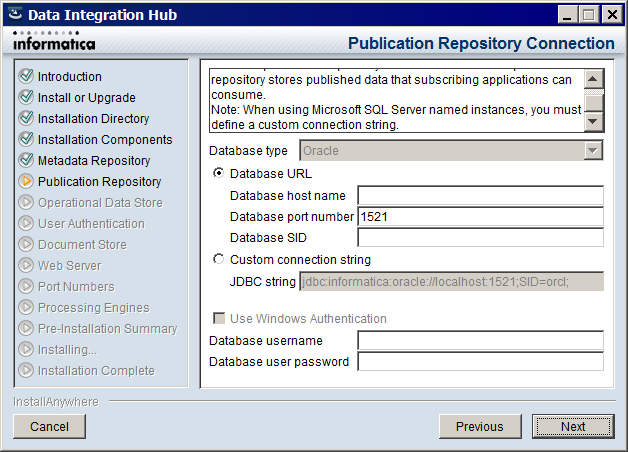
Task: Click the Pre-Installation Summary label
Action: click(x=108, y=329)
